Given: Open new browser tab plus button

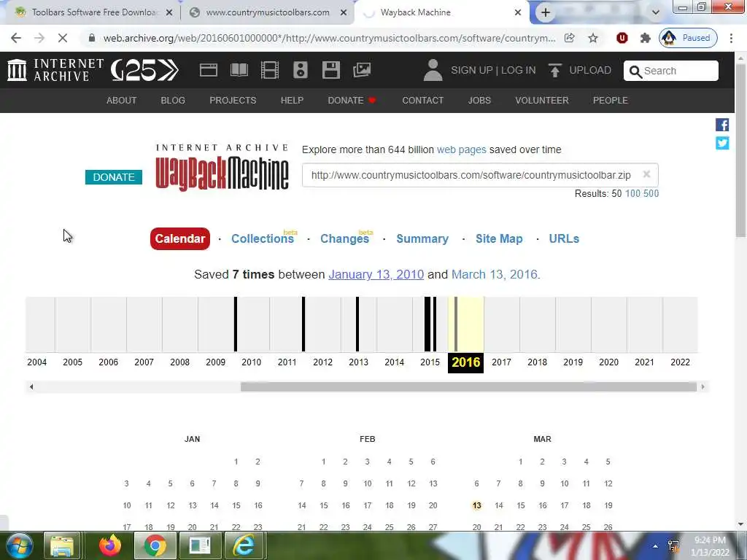Looking at the screenshot, I should pyautogui.click(x=546, y=13).
